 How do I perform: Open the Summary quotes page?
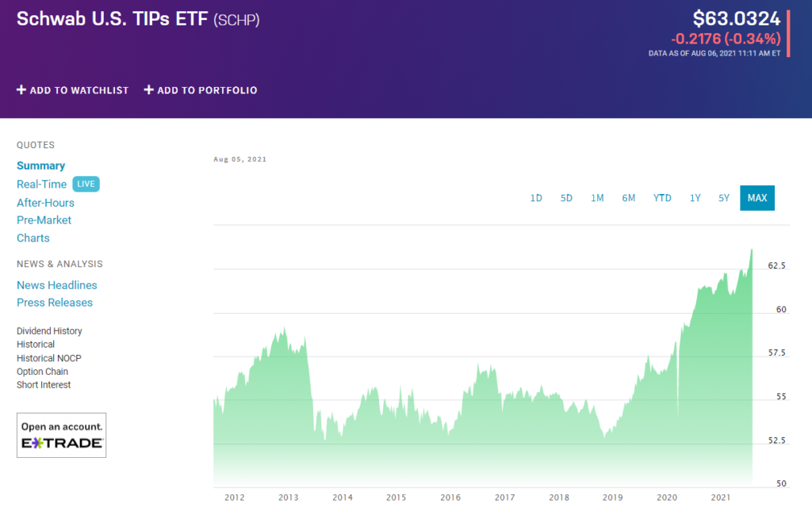(40, 166)
